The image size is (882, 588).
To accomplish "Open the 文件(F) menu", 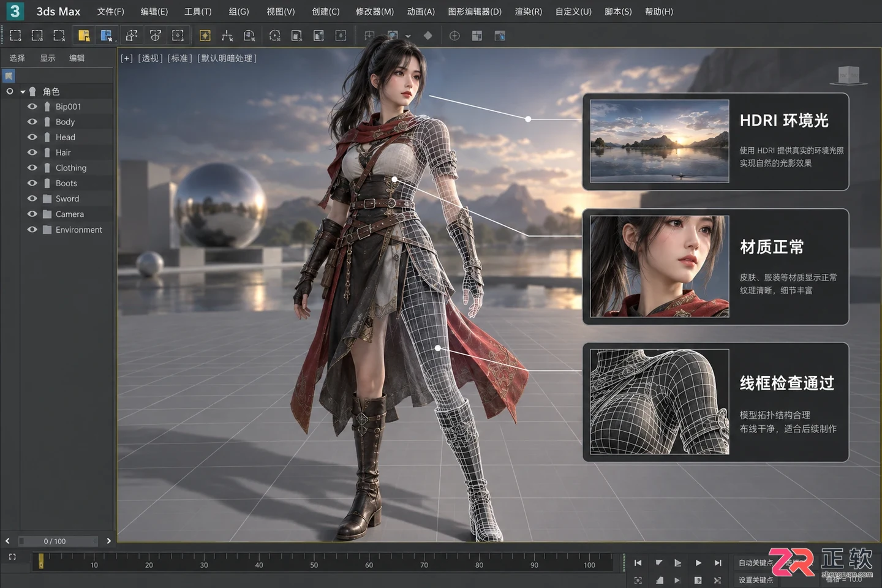I will (110, 12).
